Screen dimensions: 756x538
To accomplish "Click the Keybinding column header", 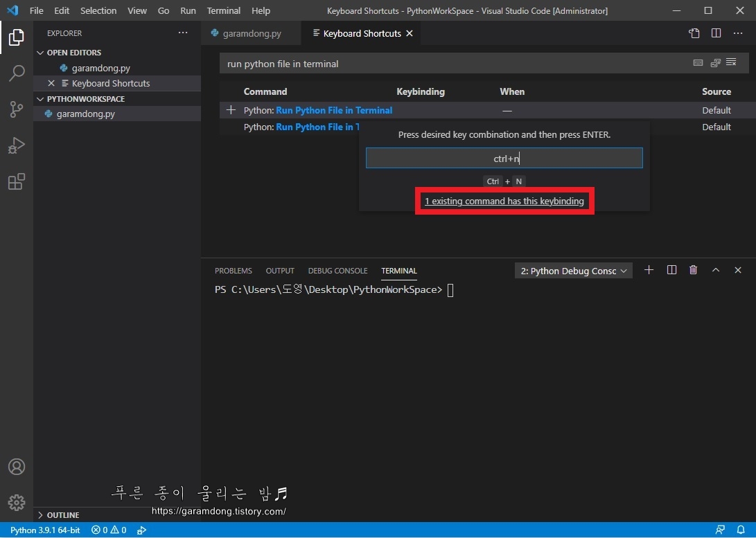I will (421, 91).
